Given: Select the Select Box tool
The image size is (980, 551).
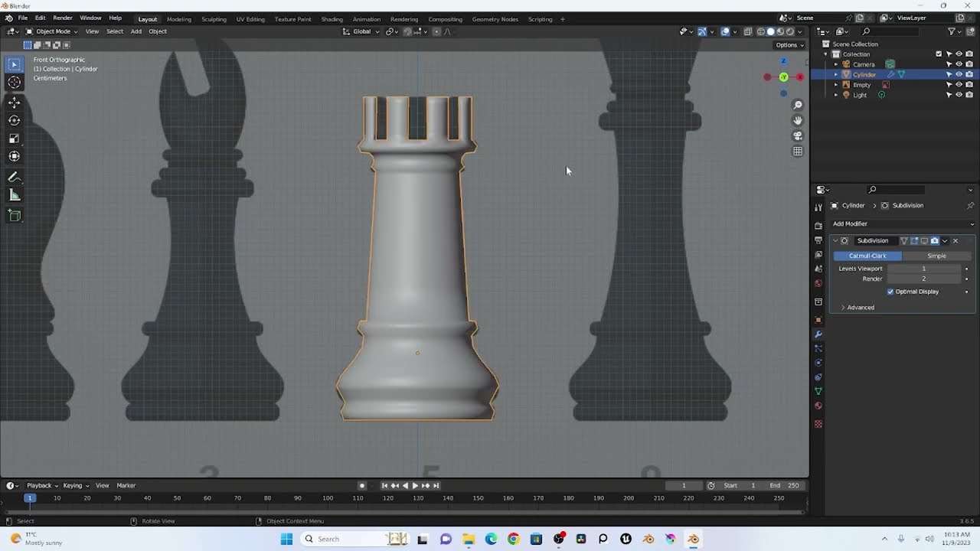Looking at the screenshot, I should (x=14, y=65).
